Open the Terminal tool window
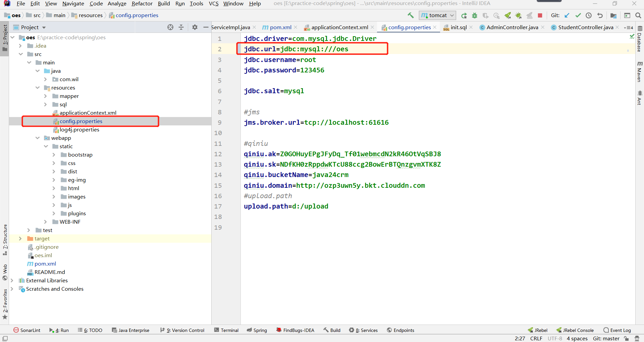644x342 pixels. tap(226, 330)
